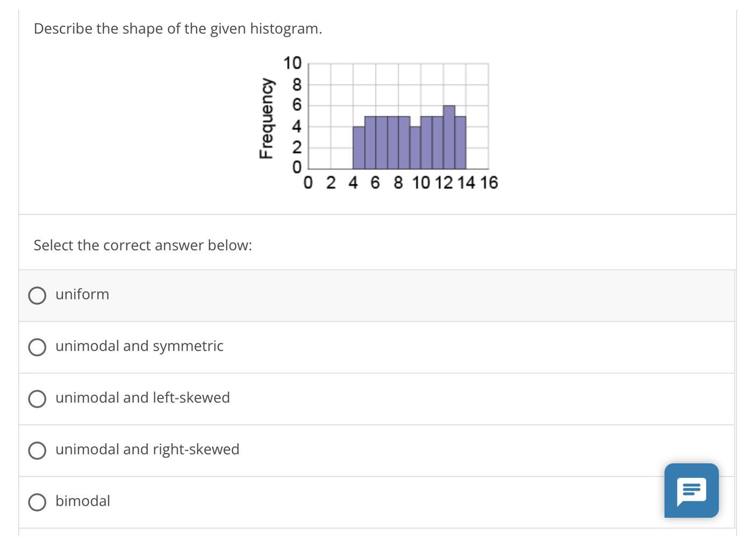Click the "unimodal and right-skewed" label text
Viewport: 756px width, 544px height.
pos(147,449)
